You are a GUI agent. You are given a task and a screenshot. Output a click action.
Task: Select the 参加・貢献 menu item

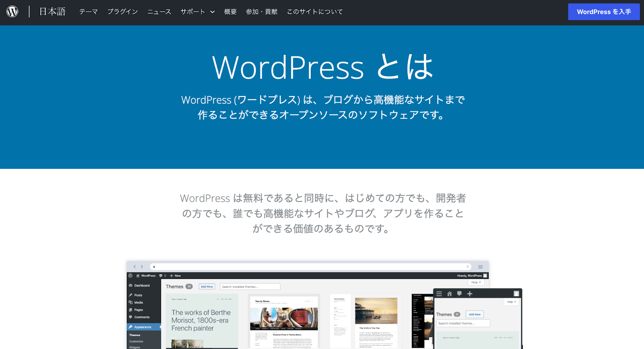[262, 12]
